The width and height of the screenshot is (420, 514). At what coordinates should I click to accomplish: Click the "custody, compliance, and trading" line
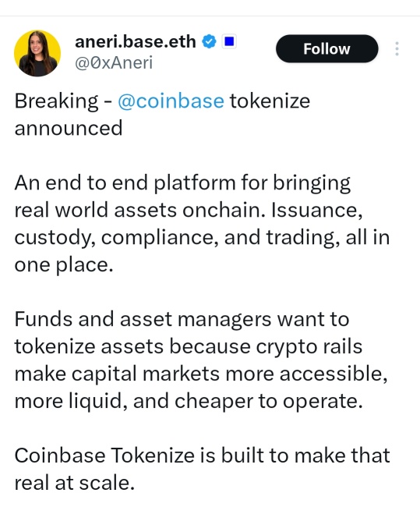pyautogui.click(x=202, y=238)
